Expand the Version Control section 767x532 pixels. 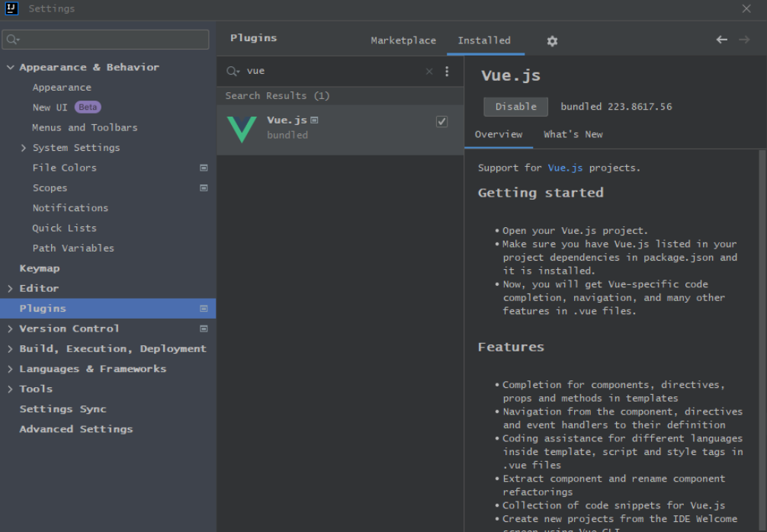click(10, 328)
